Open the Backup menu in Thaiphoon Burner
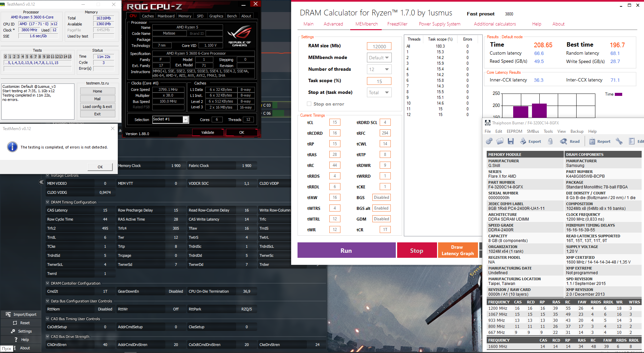 coord(577,131)
